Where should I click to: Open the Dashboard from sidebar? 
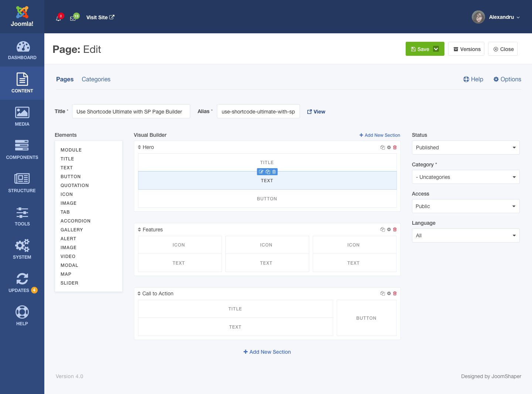22,50
